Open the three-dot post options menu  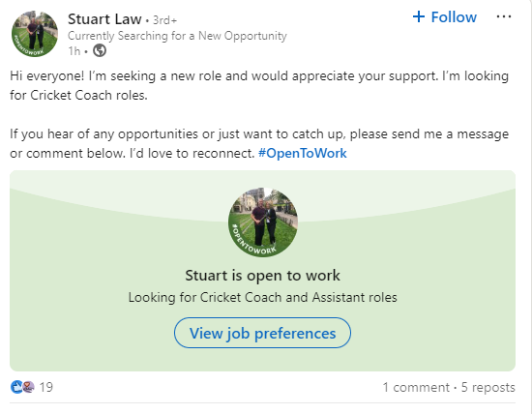coord(504,16)
